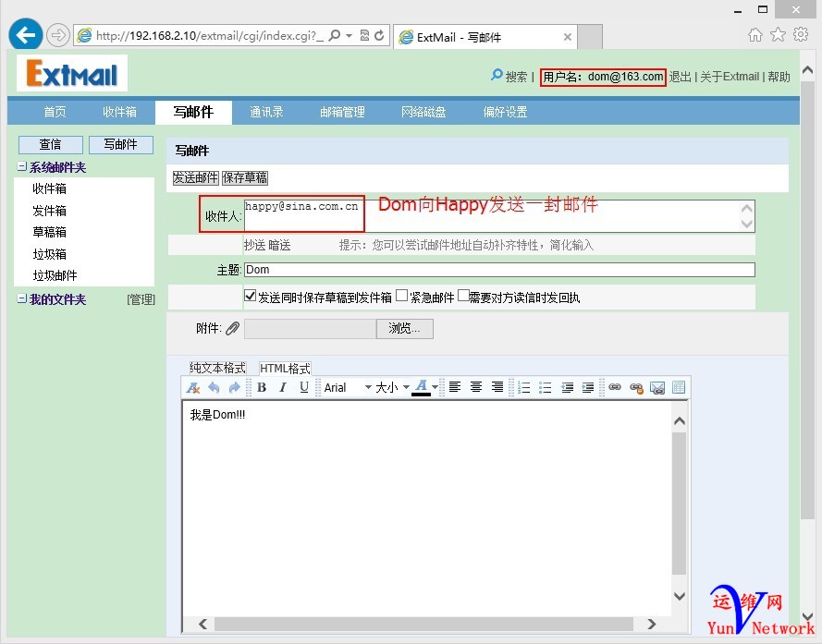Go to 首页 tab

click(55, 112)
